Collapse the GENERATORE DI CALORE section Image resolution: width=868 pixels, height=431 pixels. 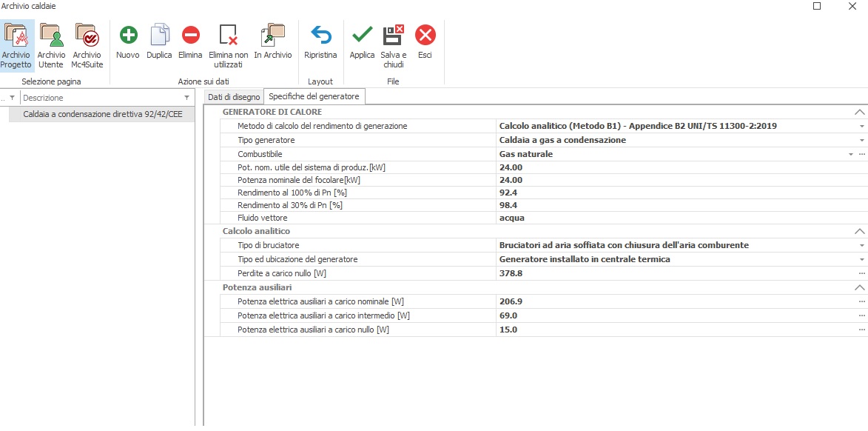point(859,113)
